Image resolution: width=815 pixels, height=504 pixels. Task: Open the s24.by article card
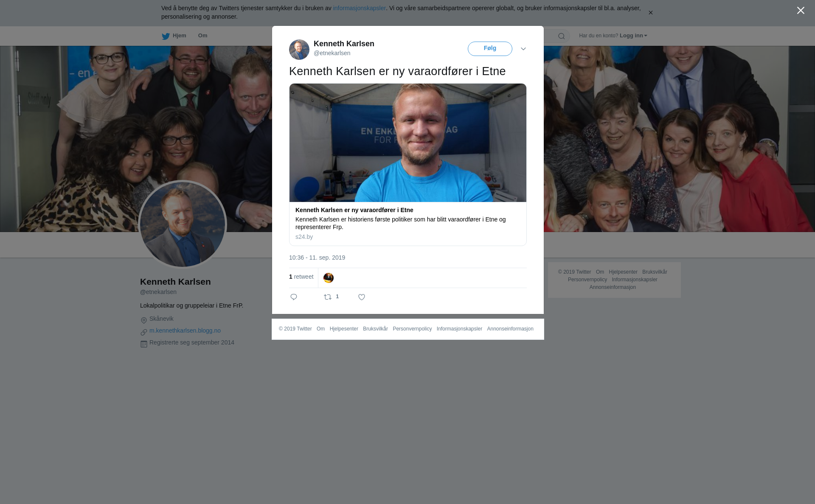coord(408,165)
